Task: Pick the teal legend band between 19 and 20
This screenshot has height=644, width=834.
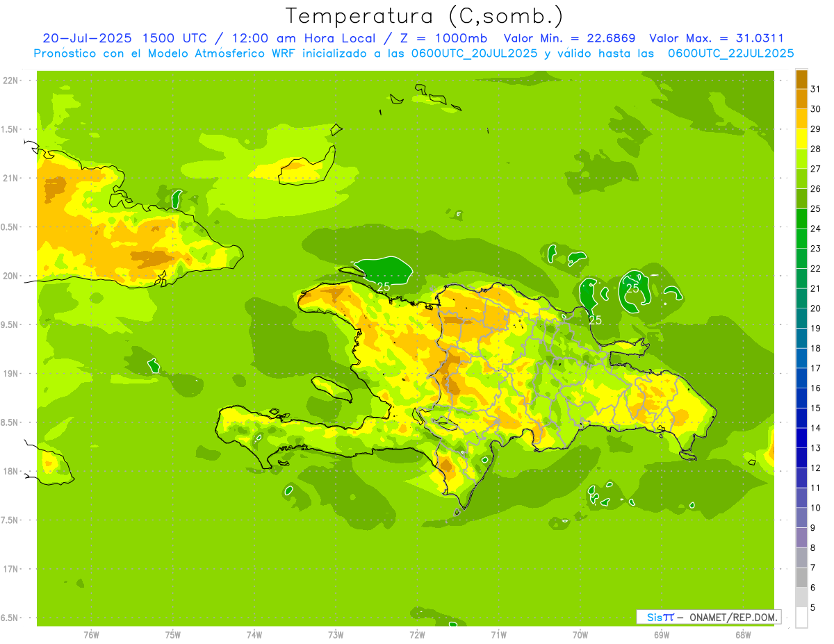Action: tap(801, 318)
